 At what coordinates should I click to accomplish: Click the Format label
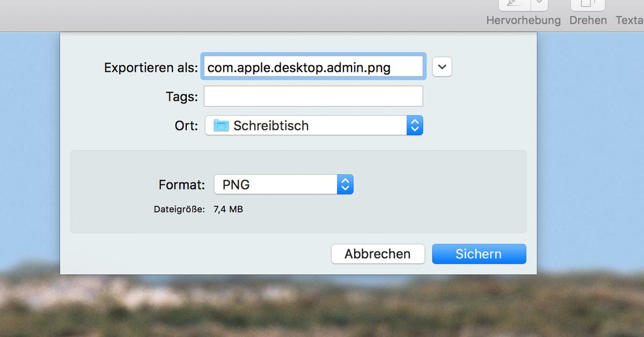click(x=182, y=185)
